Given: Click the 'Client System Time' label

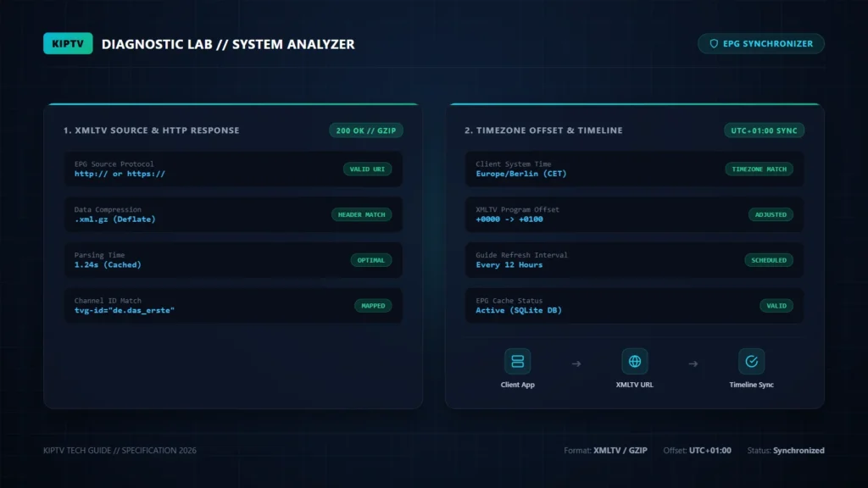Looking at the screenshot, I should (x=513, y=164).
